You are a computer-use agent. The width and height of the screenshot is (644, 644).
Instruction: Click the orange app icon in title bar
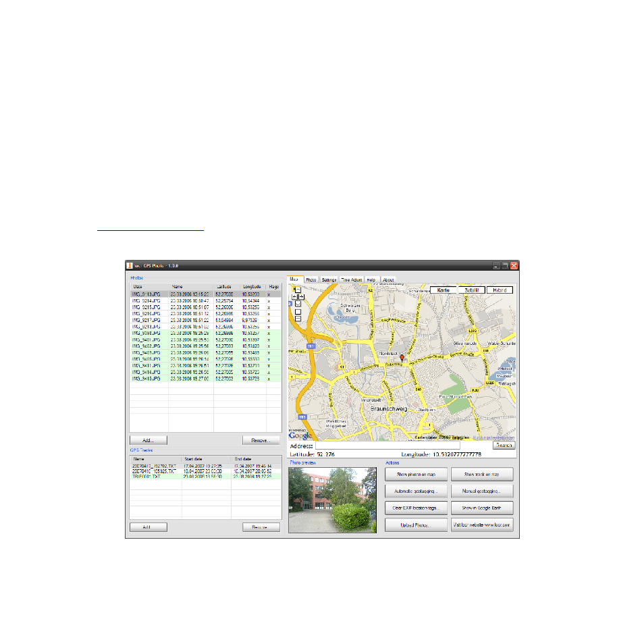click(130, 265)
